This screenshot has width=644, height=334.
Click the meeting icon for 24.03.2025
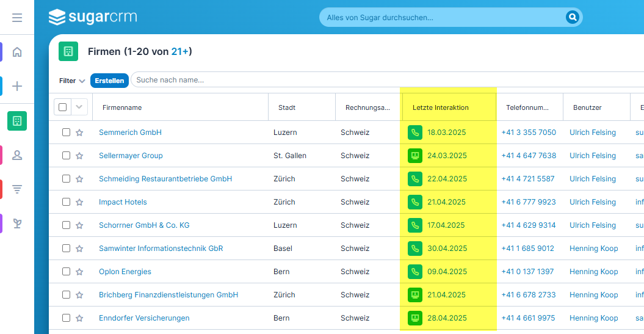[415, 156]
